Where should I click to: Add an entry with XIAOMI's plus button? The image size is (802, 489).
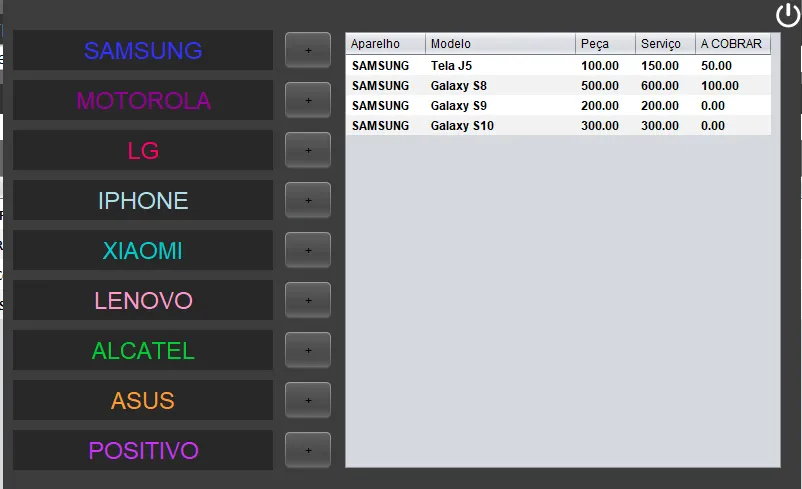pos(308,250)
